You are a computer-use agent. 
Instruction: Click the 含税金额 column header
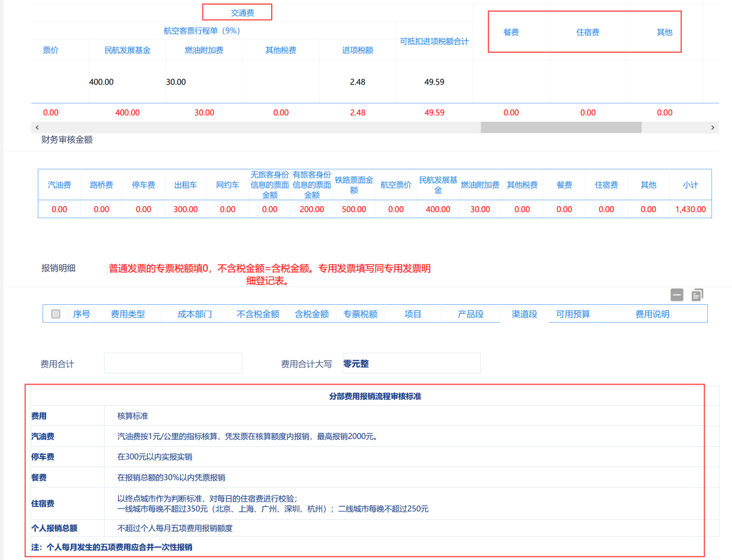312,314
